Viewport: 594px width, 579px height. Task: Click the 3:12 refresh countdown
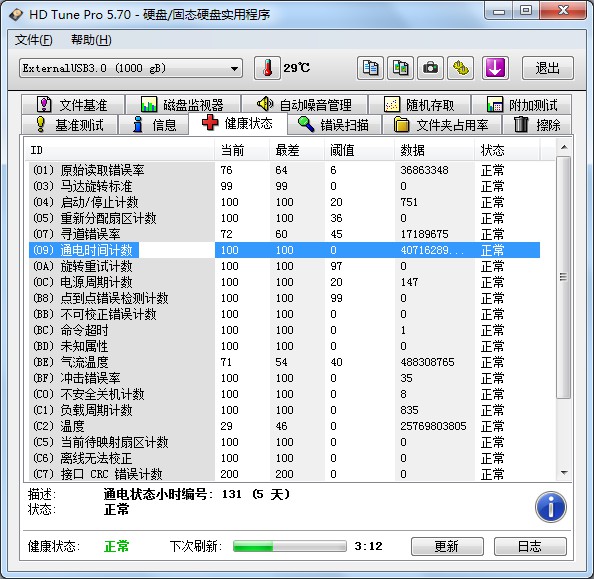tap(369, 546)
